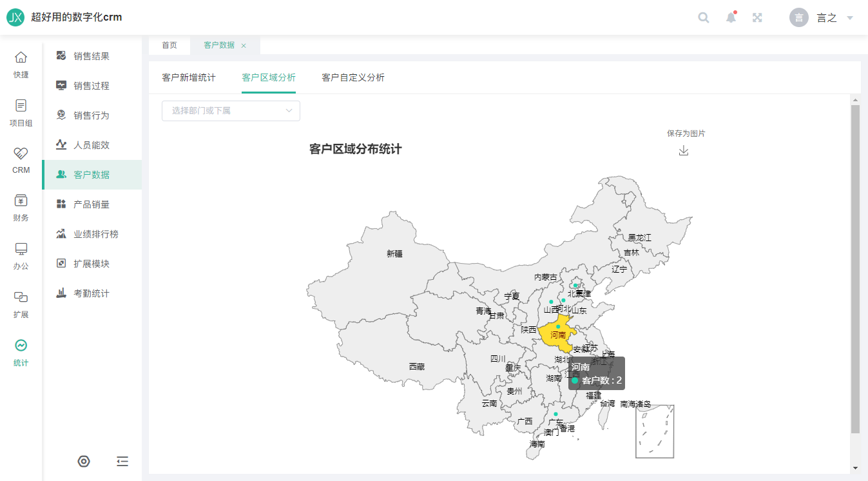The image size is (868, 481).
Task: Click the user avatar 言
Action: (x=799, y=17)
